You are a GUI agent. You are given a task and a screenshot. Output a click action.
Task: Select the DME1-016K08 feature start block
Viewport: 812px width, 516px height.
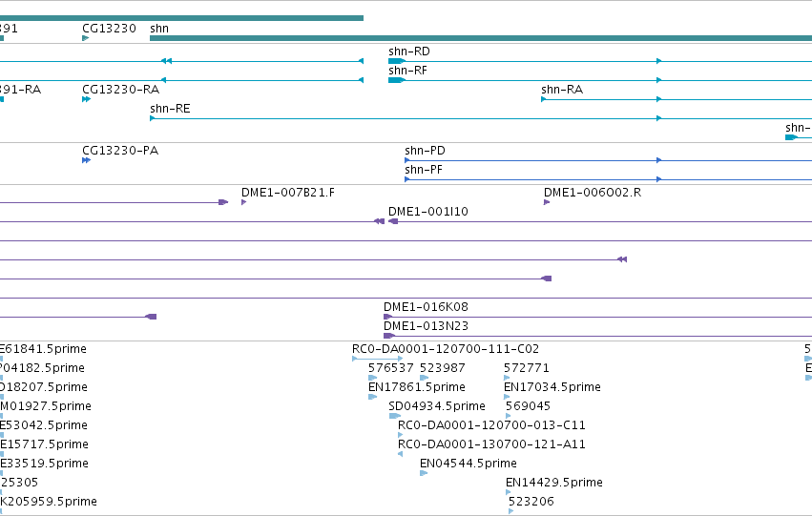[388, 317]
